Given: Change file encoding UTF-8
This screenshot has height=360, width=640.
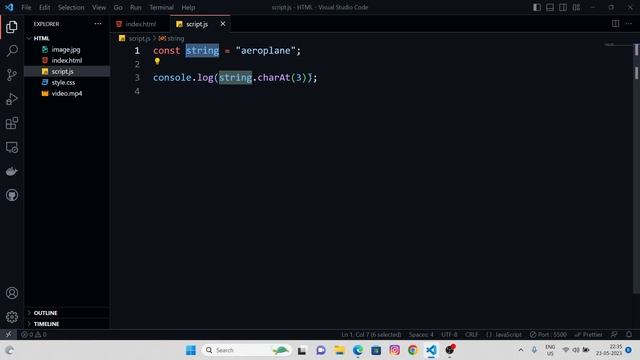Looking at the screenshot, I should [449, 334].
